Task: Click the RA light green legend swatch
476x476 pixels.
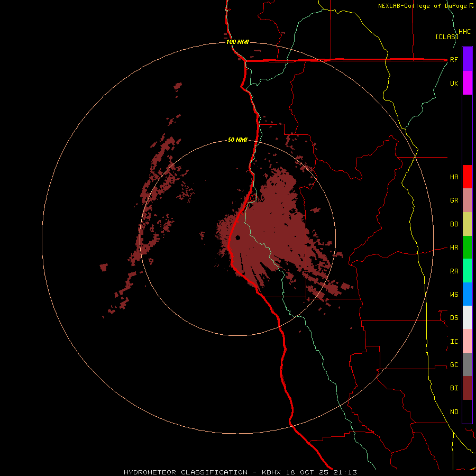Action: click(467, 271)
